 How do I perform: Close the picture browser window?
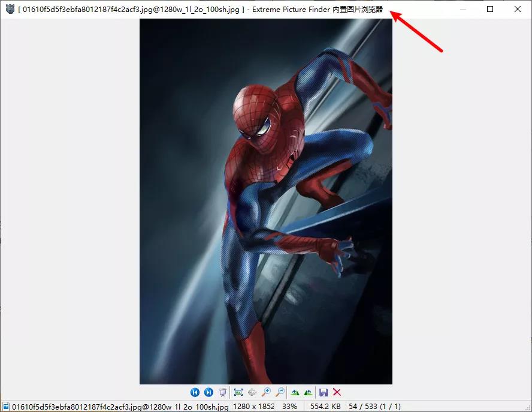point(518,9)
